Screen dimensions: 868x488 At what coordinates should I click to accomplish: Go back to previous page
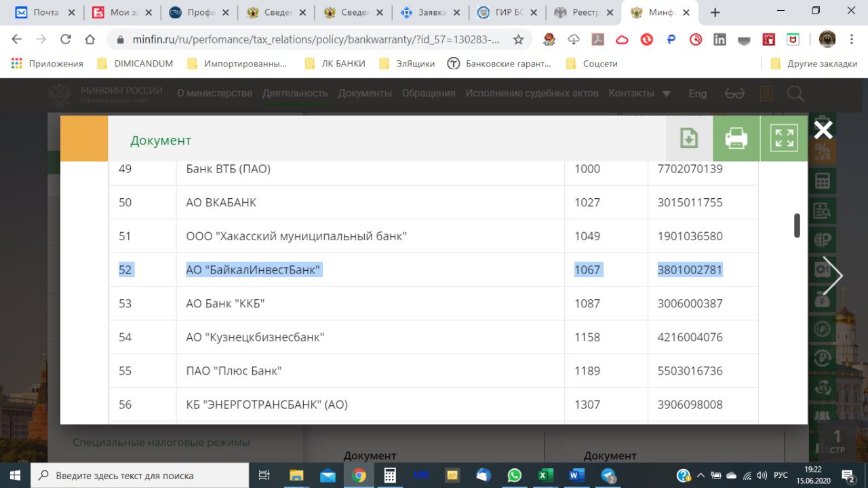(17, 39)
